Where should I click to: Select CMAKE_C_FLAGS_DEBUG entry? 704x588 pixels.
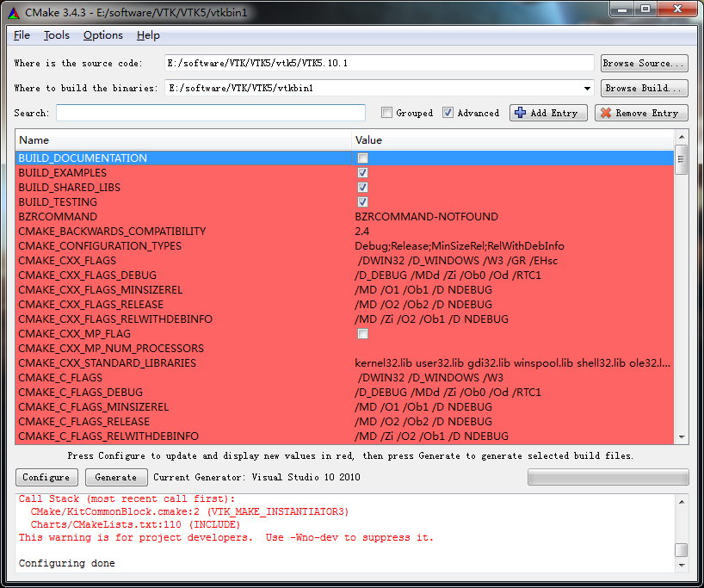(80, 393)
